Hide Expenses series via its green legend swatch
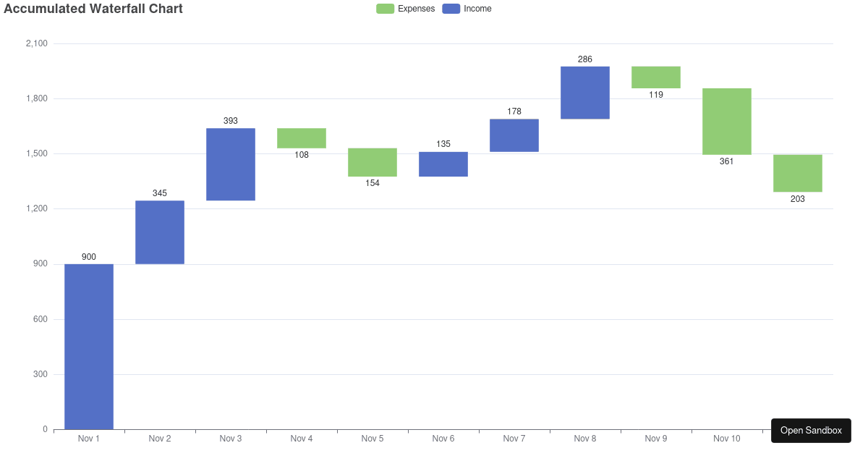This screenshot has height=456, width=868. (x=385, y=9)
